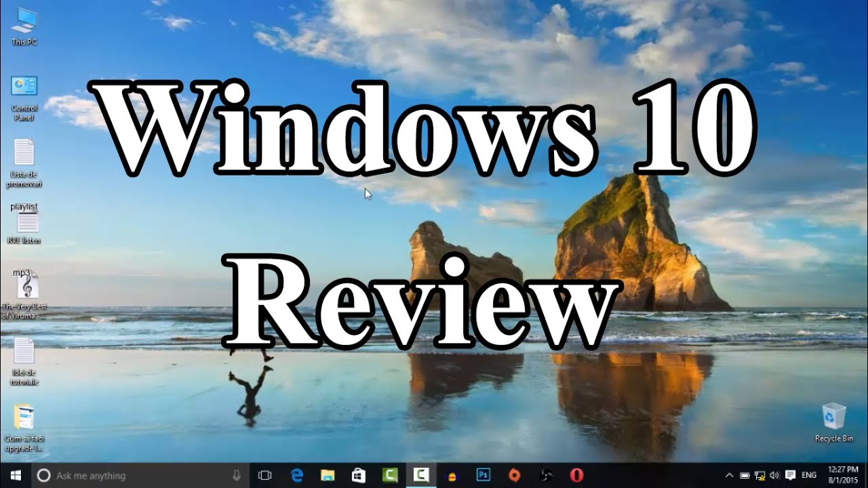Open the clock showing 12:27 PM
Image resolution: width=868 pixels, height=488 pixels.
coord(843,476)
